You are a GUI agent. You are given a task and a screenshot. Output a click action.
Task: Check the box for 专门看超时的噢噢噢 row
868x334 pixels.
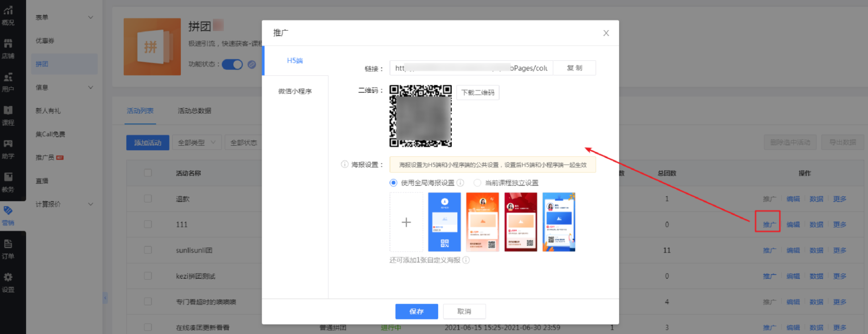click(148, 302)
